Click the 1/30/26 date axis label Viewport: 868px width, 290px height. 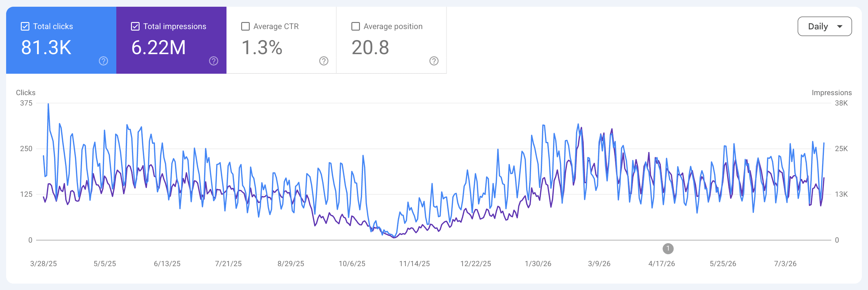point(538,264)
